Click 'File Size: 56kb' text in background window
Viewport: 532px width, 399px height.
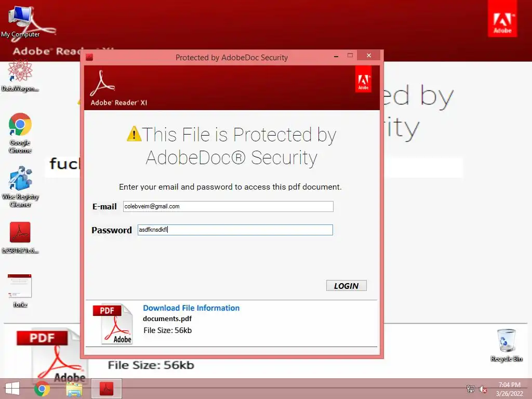(151, 365)
